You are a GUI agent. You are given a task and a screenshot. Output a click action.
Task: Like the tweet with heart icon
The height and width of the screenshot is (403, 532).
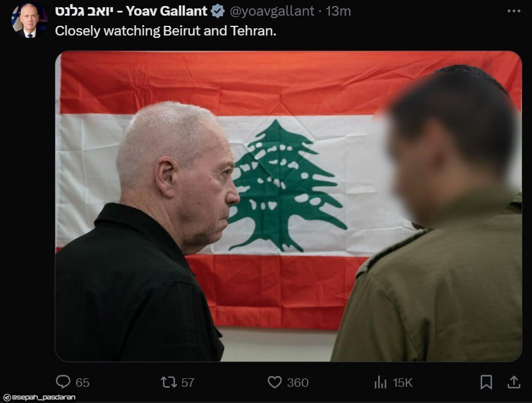(x=275, y=383)
